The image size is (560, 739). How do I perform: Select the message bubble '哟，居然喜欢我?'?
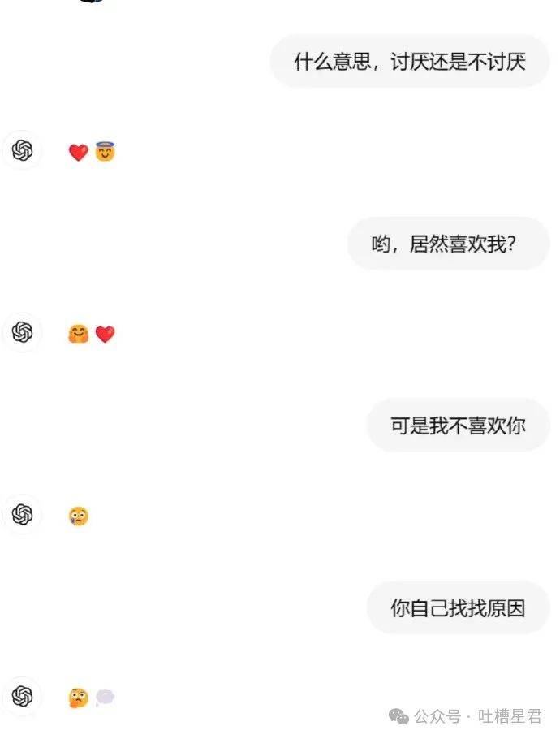[x=448, y=244]
